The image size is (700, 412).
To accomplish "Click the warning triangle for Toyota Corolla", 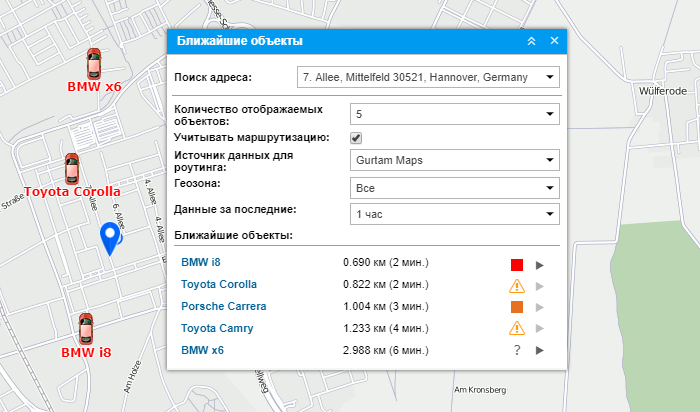I will 517,286.
